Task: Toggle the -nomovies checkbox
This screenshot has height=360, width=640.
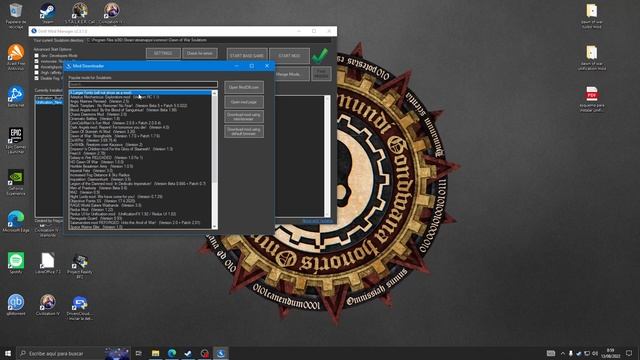Action: coord(36,61)
